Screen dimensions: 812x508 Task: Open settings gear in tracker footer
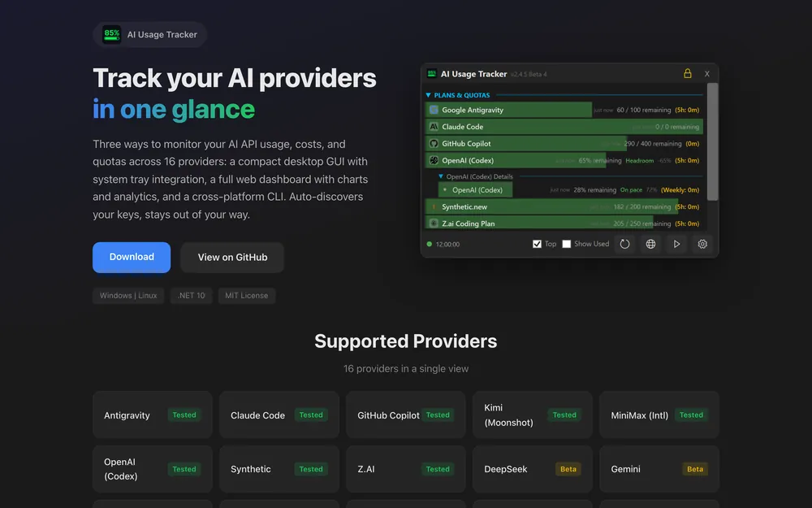(702, 244)
